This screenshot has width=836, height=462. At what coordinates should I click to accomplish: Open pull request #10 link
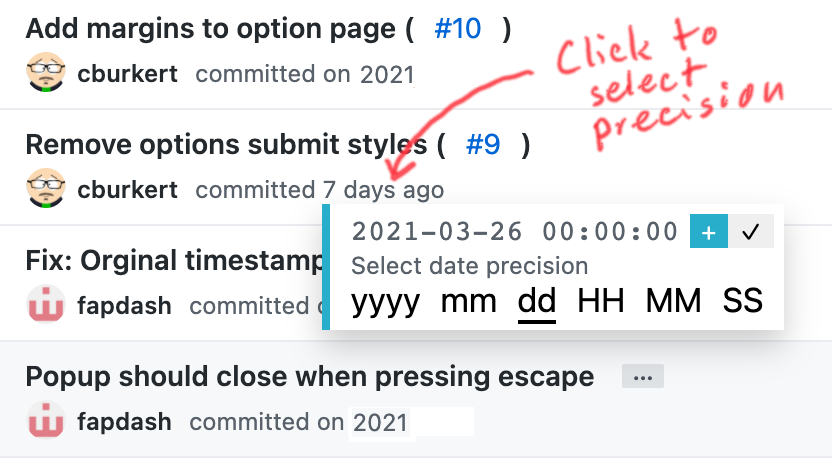[457, 28]
